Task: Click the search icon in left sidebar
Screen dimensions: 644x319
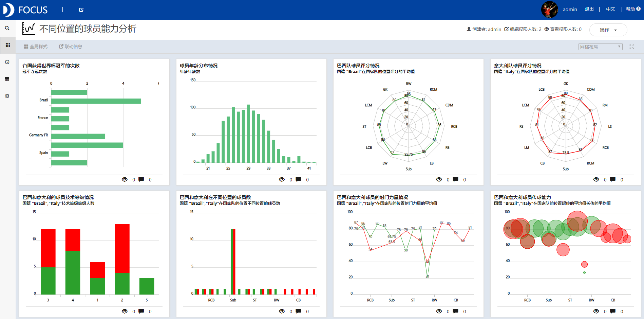Action: point(7,28)
